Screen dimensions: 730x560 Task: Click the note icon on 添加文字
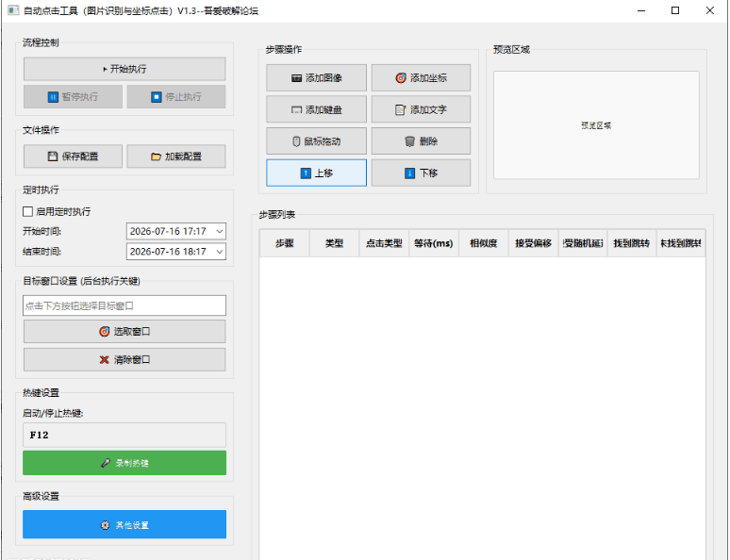401,110
